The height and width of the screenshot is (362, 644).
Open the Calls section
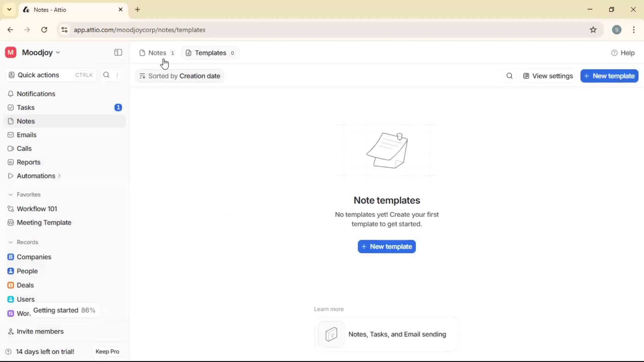[x=23, y=148]
